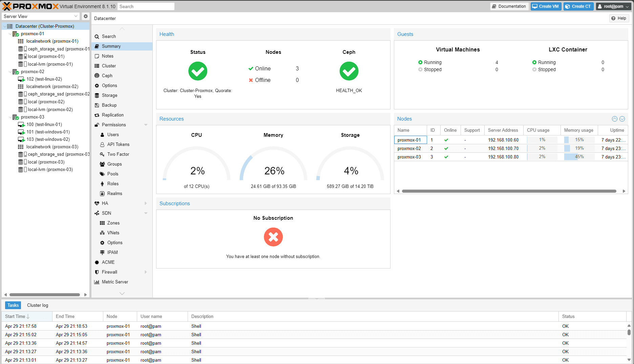Click the node icon of proxmox-01 in tree
The height and width of the screenshot is (364, 634).
(x=16, y=34)
